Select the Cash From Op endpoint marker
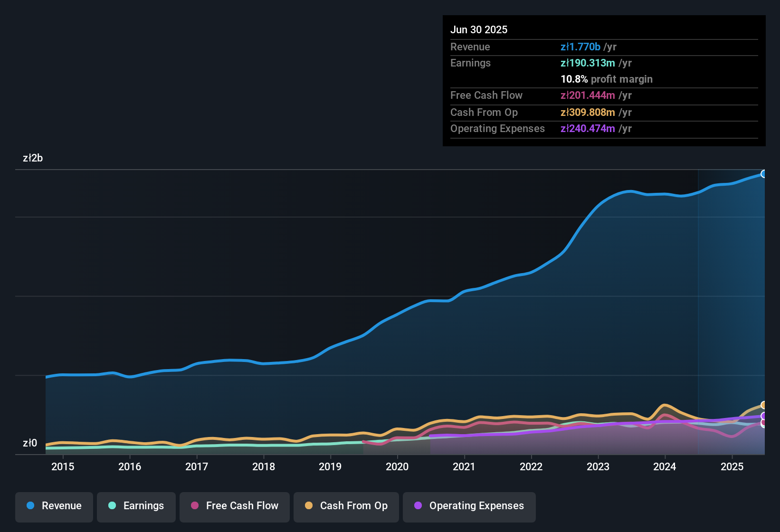 click(764, 405)
